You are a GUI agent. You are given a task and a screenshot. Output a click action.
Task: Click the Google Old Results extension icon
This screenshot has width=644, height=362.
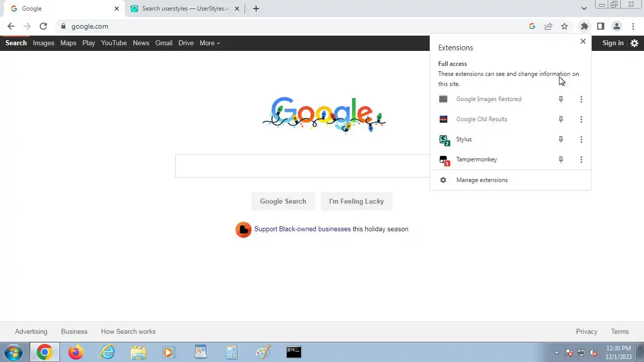click(x=443, y=119)
